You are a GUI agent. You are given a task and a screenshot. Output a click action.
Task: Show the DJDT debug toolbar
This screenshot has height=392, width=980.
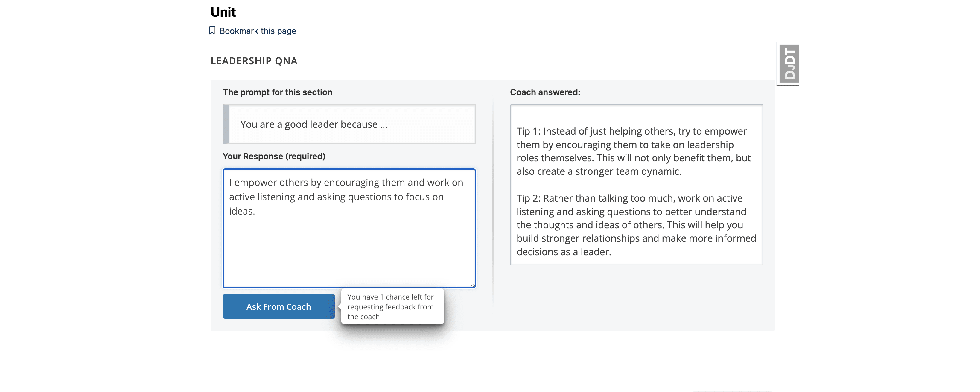tap(789, 63)
